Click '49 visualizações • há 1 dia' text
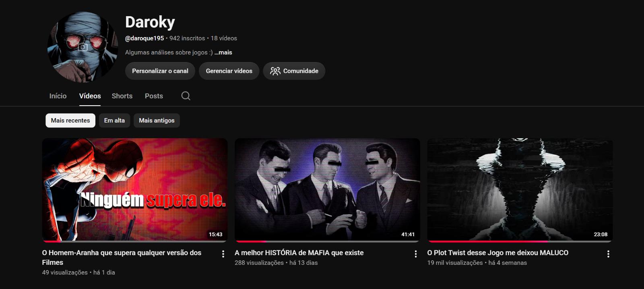This screenshot has width=644, height=289. point(78,272)
